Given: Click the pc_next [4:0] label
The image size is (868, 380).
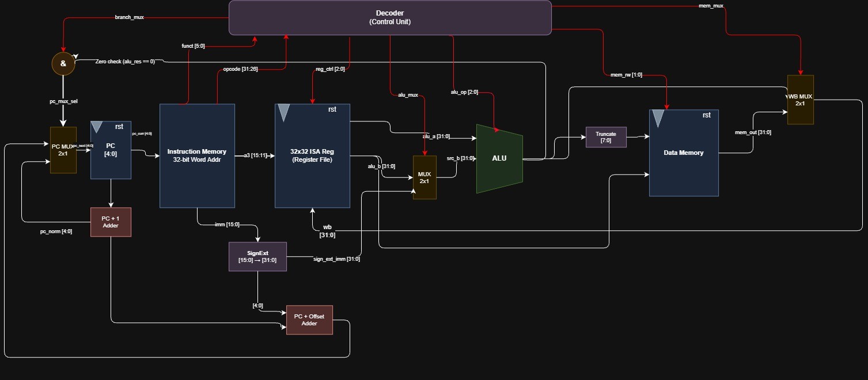Looking at the screenshot, I should click(x=83, y=146).
